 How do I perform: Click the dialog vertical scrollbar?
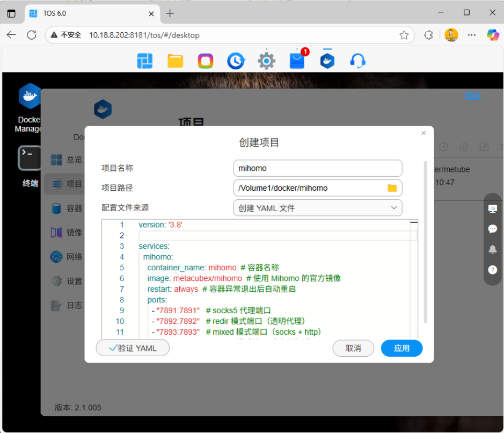point(425,242)
